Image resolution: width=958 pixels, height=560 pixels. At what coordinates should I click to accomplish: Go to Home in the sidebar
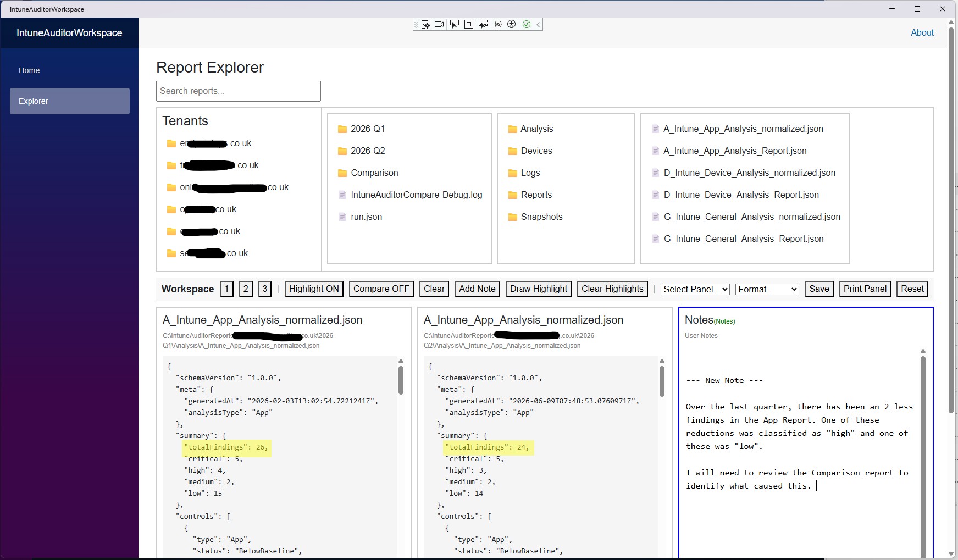[x=29, y=70]
